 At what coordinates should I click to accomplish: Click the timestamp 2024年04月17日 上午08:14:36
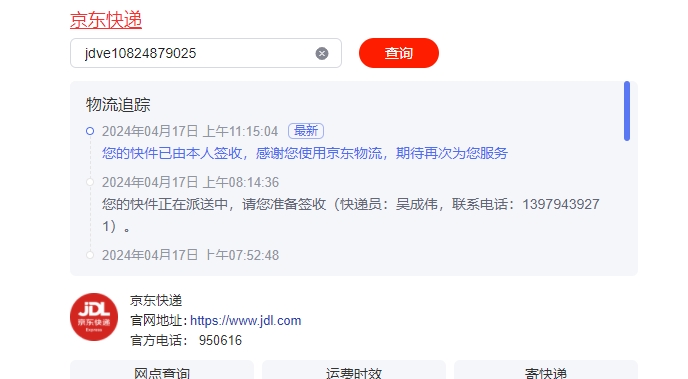[190, 182]
